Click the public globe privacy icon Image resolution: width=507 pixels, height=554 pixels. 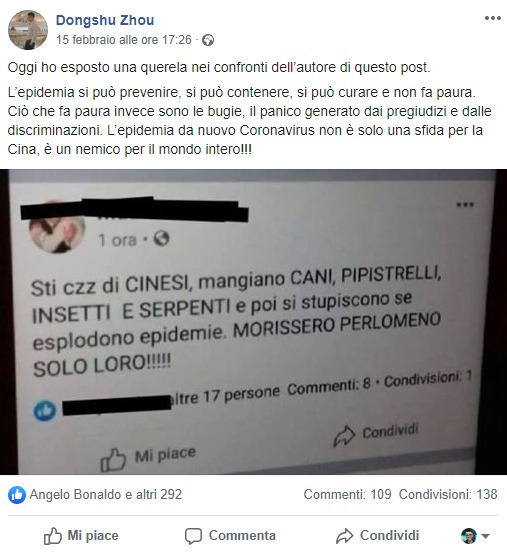[x=208, y=40]
